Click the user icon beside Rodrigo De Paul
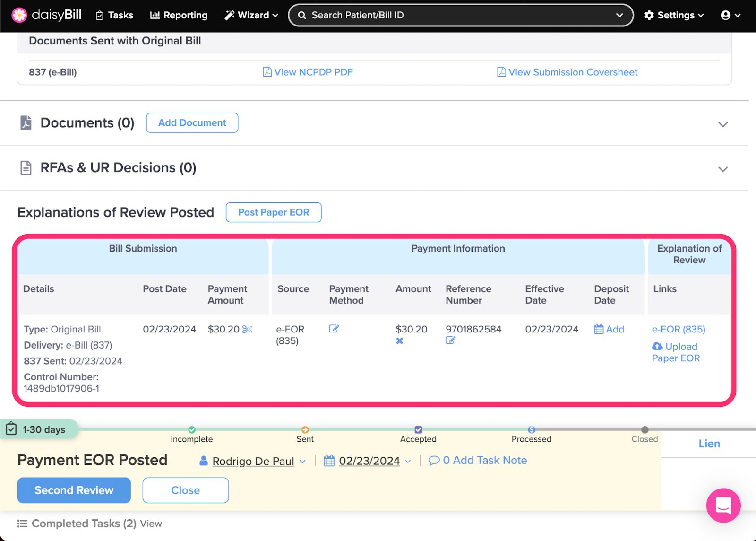Viewport: 756px width, 541px height. pos(204,461)
